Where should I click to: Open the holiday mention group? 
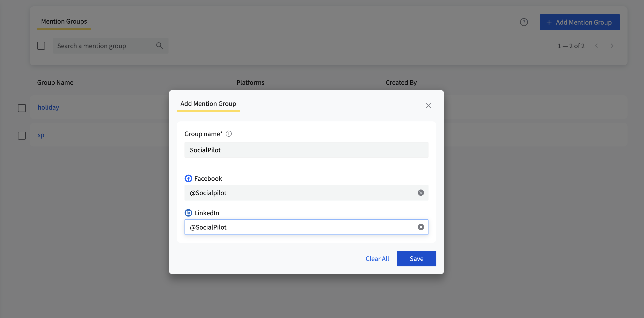pyautogui.click(x=48, y=107)
